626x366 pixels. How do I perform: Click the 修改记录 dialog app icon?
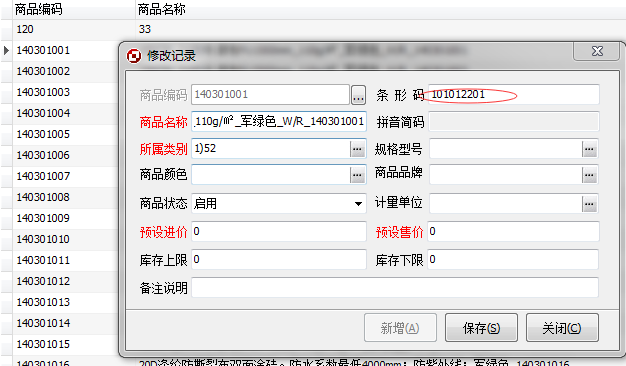coord(134,56)
